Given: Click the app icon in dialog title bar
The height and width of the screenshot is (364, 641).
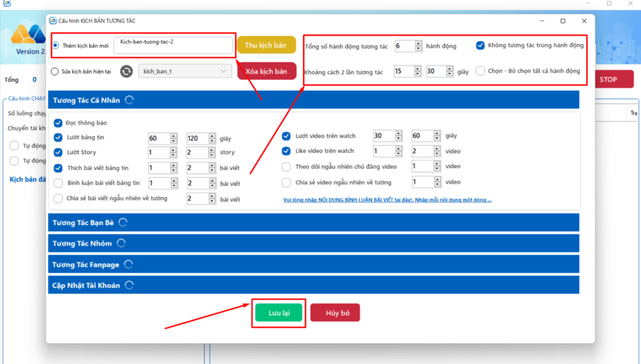Looking at the screenshot, I should (53, 21).
